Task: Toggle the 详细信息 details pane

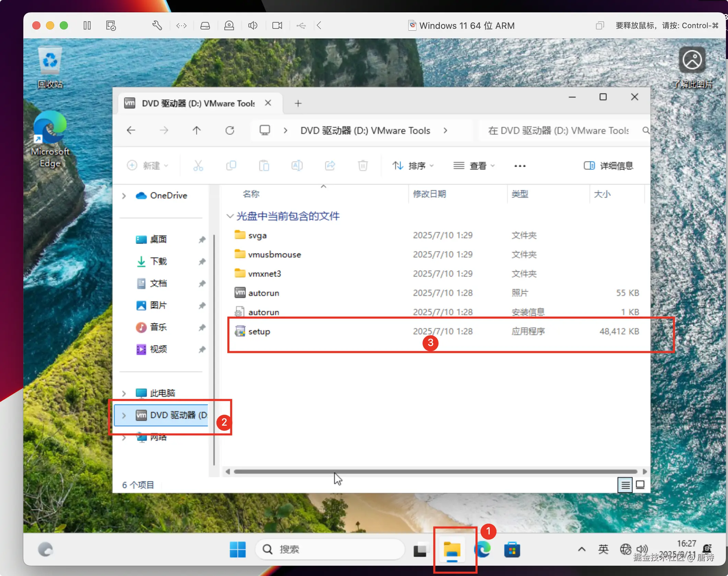Action: coord(608,166)
